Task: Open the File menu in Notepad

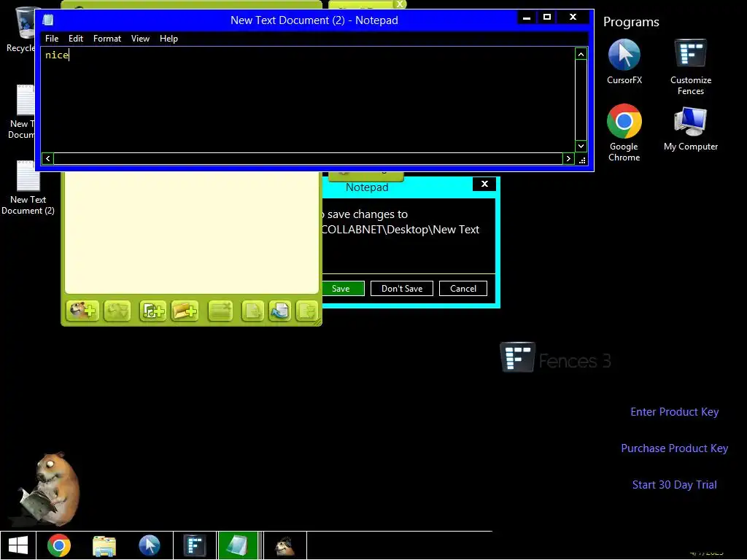Action: [52, 39]
